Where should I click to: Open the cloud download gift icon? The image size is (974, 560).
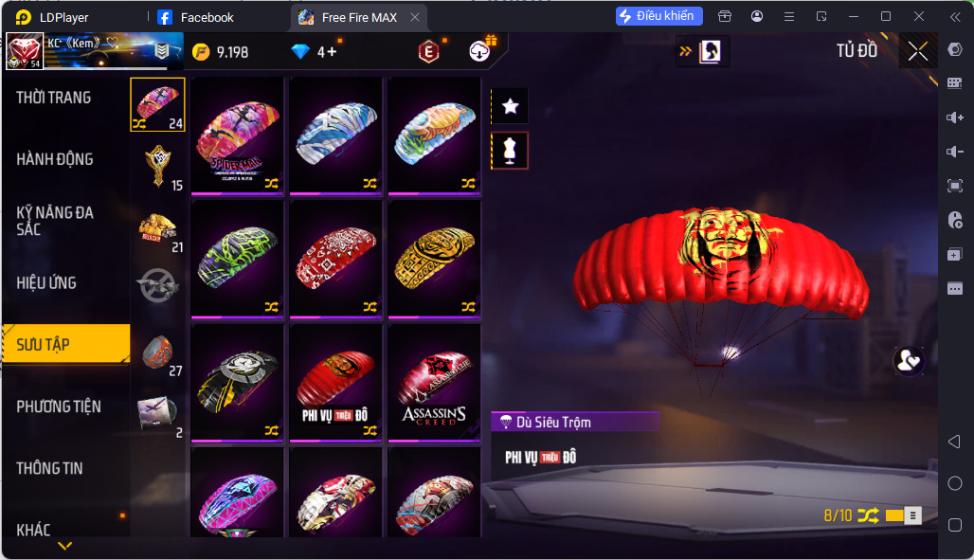(479, 51)
